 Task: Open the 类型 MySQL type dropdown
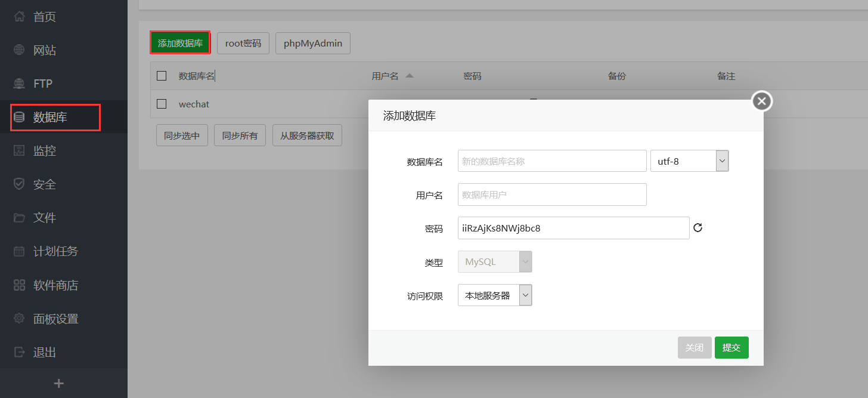click(x=525, y=261)
